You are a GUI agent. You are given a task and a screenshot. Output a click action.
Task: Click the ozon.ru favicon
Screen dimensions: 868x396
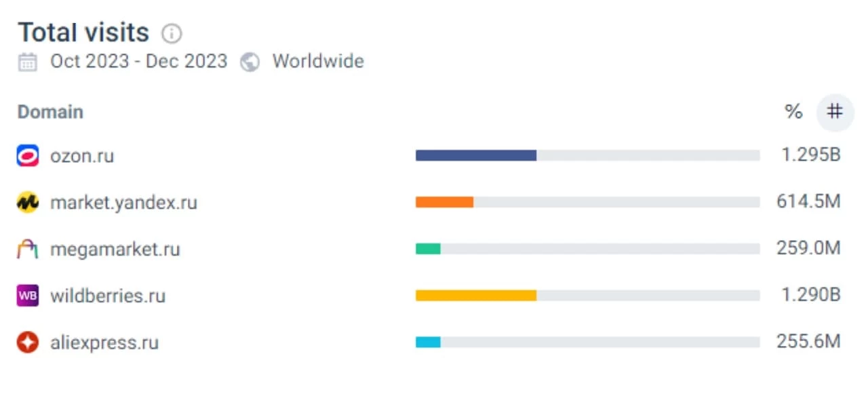click(x=28, y=156)
